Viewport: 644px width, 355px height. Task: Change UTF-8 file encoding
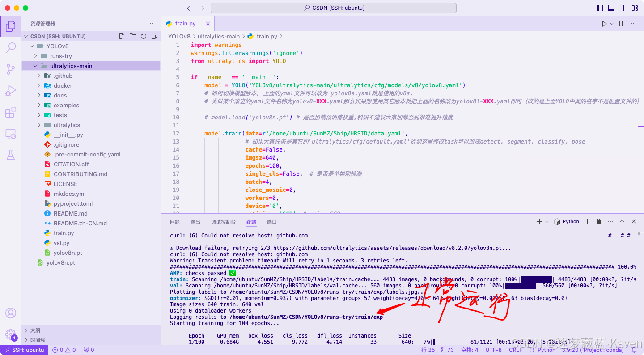tap(494, 350)
